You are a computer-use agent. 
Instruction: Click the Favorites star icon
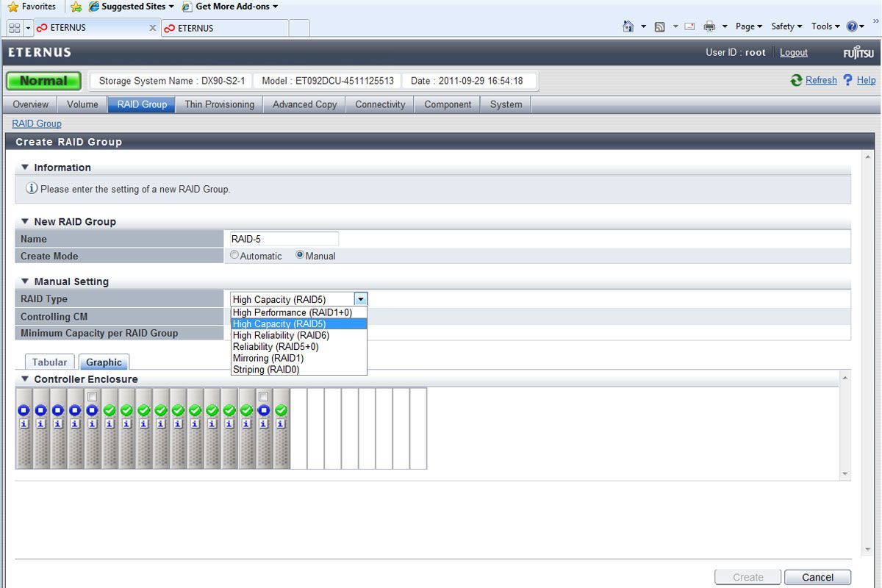(12, 7)
